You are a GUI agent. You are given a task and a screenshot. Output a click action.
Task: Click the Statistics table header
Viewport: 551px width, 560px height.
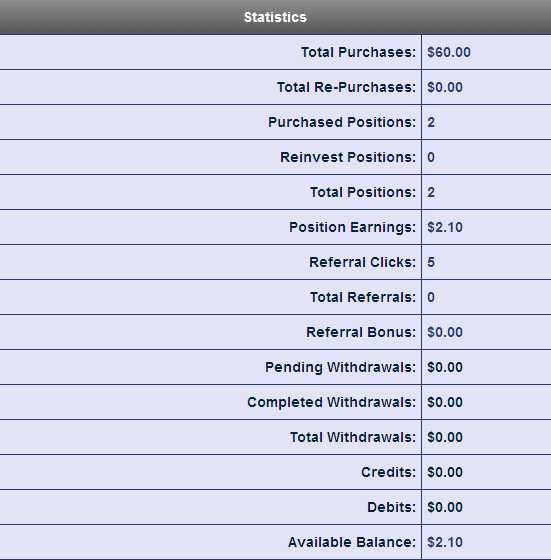coord(275,17)
